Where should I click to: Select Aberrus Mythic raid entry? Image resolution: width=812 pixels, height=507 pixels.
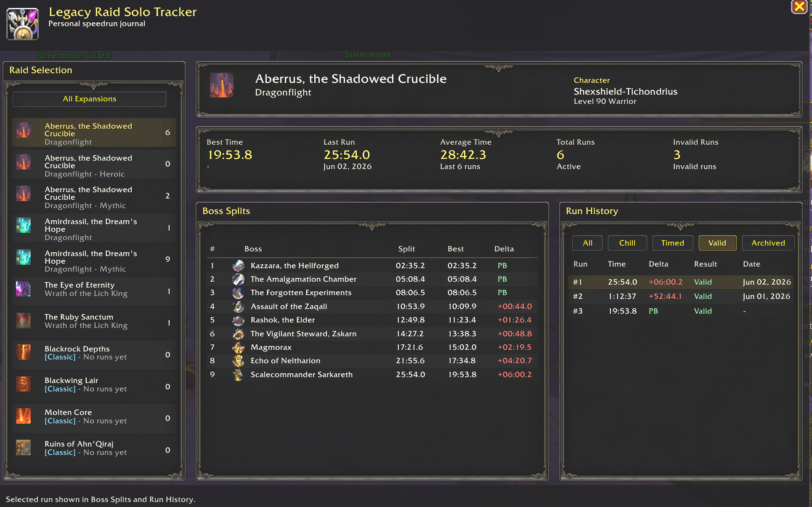[x=94, y=196]
